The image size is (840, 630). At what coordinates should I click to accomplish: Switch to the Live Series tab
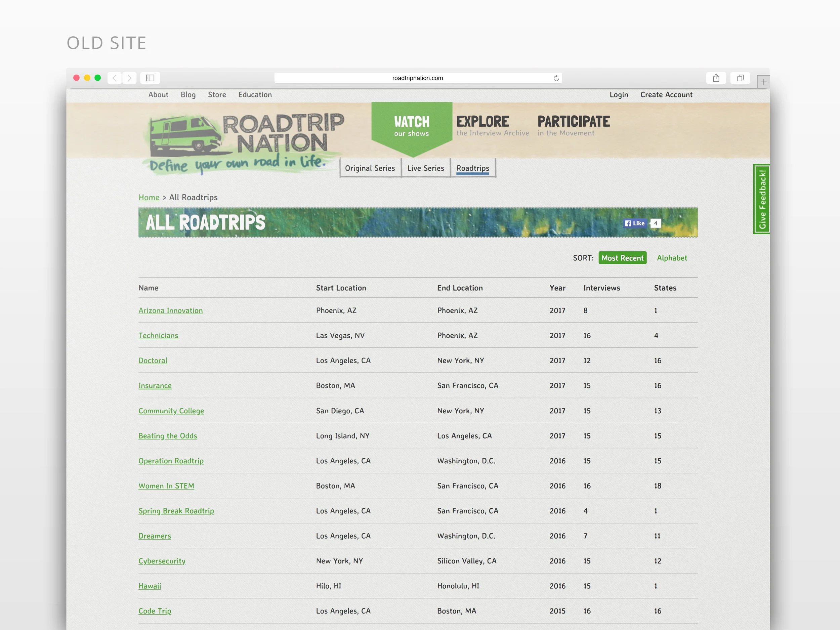click(x=425, y=168)
